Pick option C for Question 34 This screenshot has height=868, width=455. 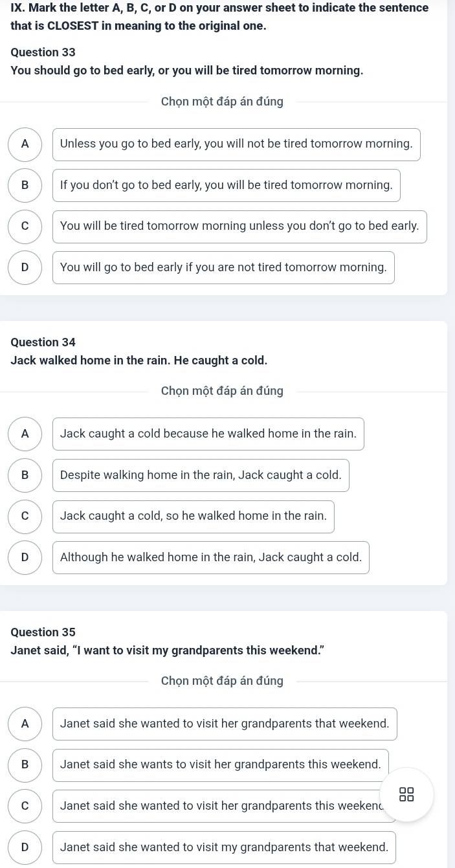25,517
